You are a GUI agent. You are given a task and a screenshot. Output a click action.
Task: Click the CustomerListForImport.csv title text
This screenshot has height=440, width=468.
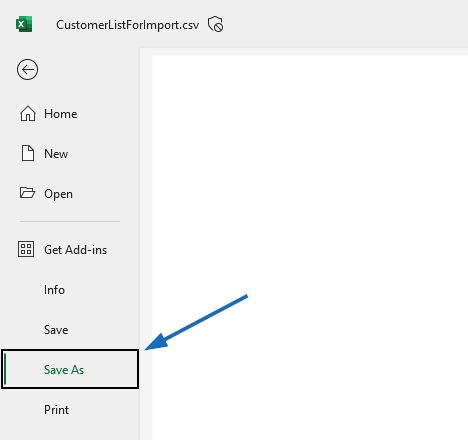[128, 25]
